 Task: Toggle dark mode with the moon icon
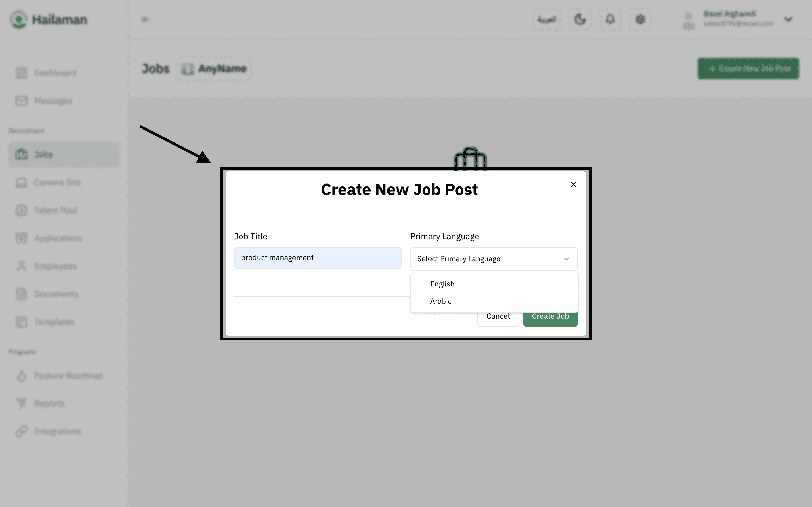pos(580,19)
